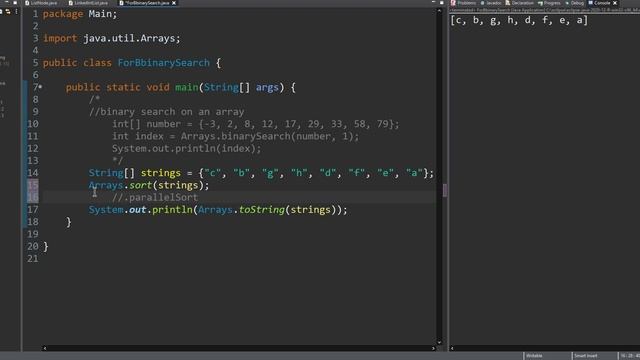Click 'main' method name on line 7
Screen dimensions: 640x360
187,87
